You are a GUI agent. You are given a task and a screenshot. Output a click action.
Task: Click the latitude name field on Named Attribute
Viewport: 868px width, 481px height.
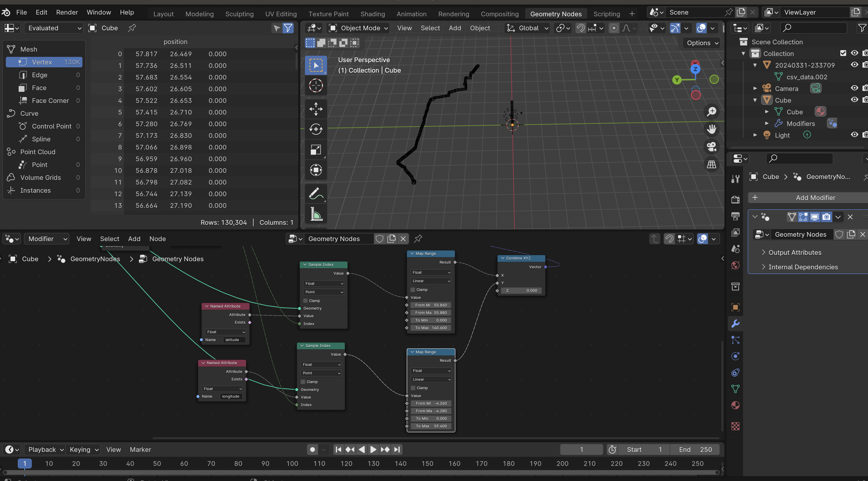[234, 340]
